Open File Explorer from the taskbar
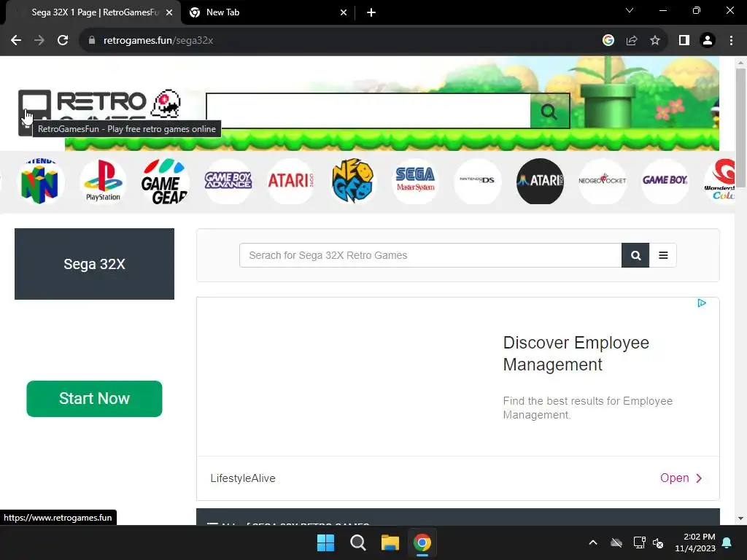747x560 pixels. (390, 542)
